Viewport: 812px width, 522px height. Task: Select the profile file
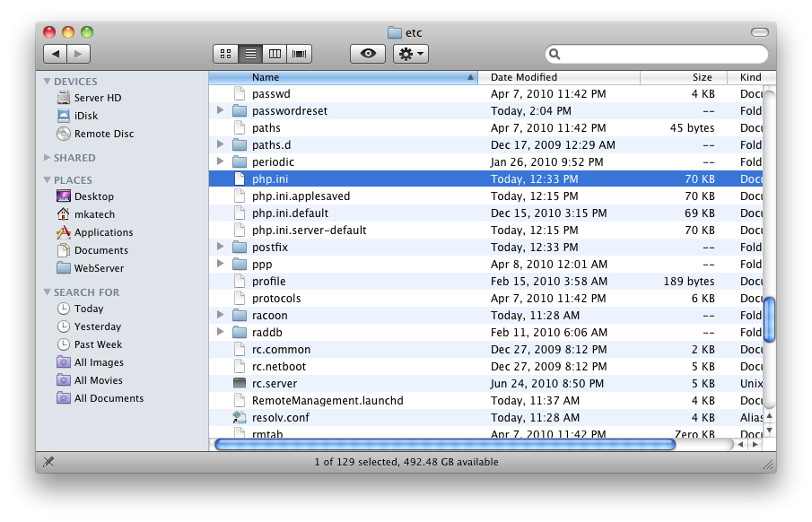click(x=485, y=282)
